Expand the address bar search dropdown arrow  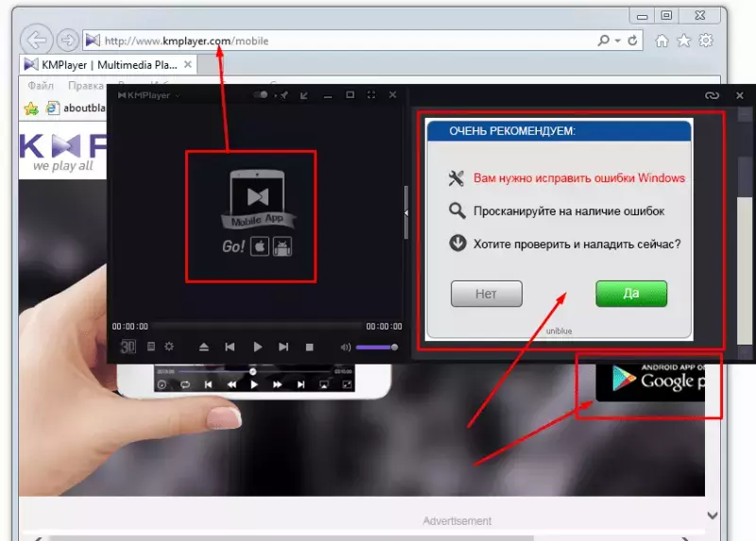click(618, 41)
